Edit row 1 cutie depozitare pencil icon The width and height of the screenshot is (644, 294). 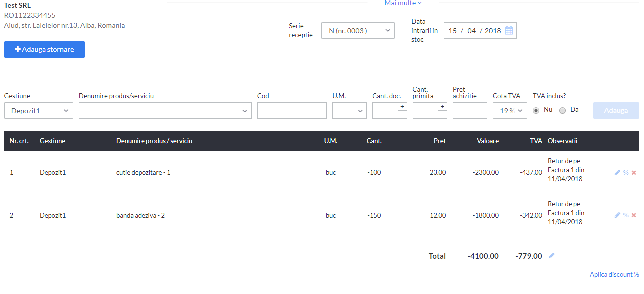coord(617,172)
